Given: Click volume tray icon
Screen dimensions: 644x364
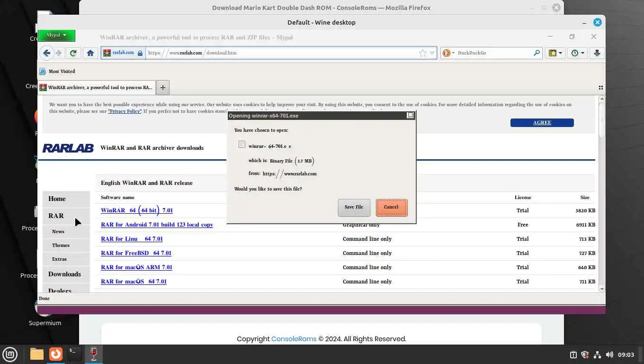Looking at the screenshot, I should [609, 355].
